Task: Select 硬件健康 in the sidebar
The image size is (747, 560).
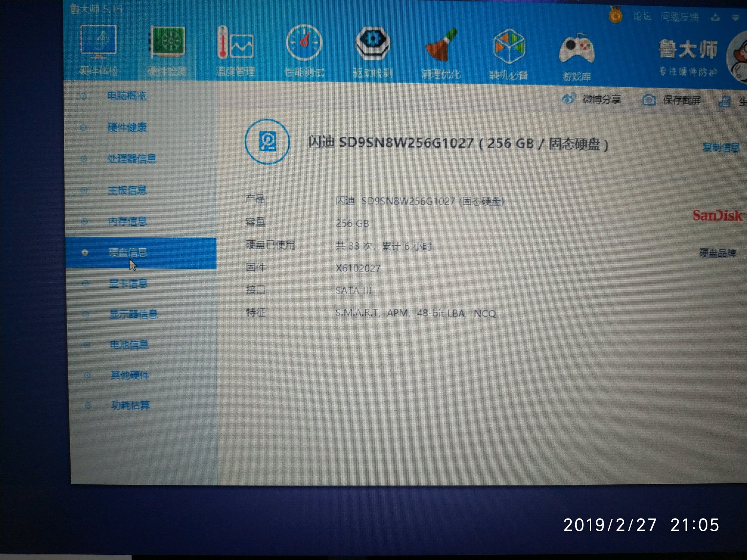Action: (x=127, y=127)
